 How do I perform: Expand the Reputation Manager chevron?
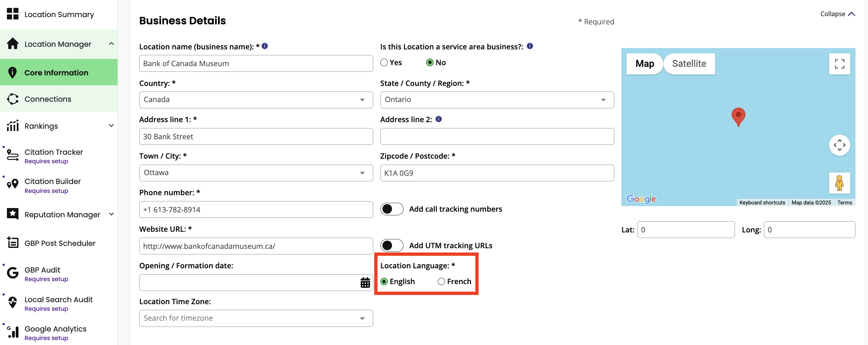coord(111,214)
